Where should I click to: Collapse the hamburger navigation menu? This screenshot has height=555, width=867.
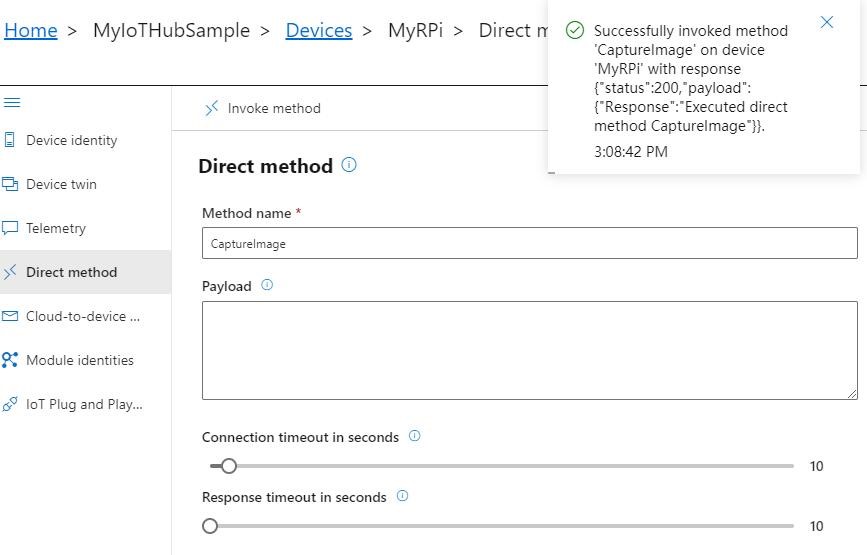tap(12, 102)
